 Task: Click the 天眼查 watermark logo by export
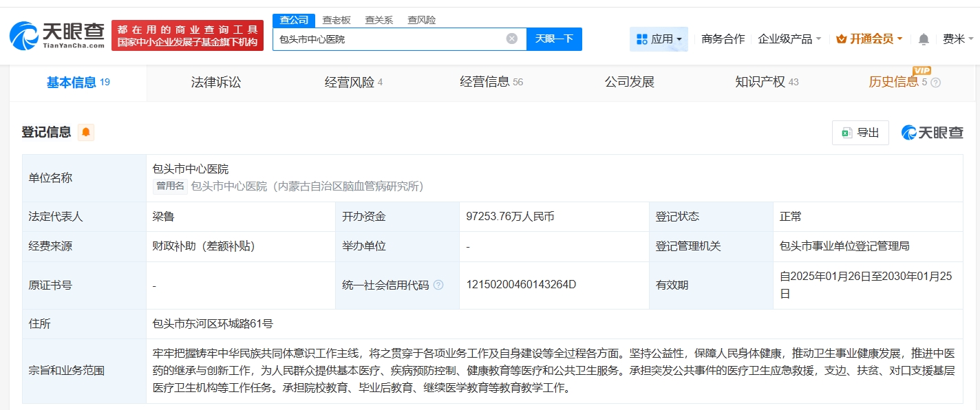pyautogui.click(x=933, y=133)
